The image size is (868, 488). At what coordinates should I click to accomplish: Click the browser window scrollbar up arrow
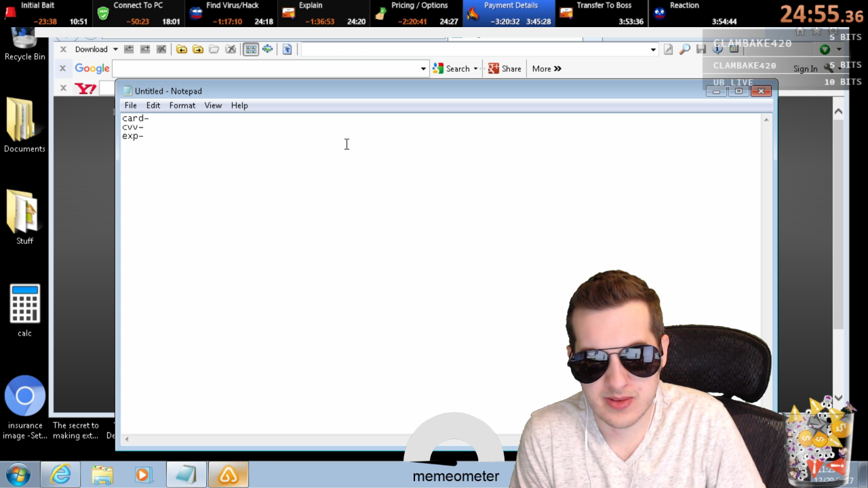[x=838, y=111]
